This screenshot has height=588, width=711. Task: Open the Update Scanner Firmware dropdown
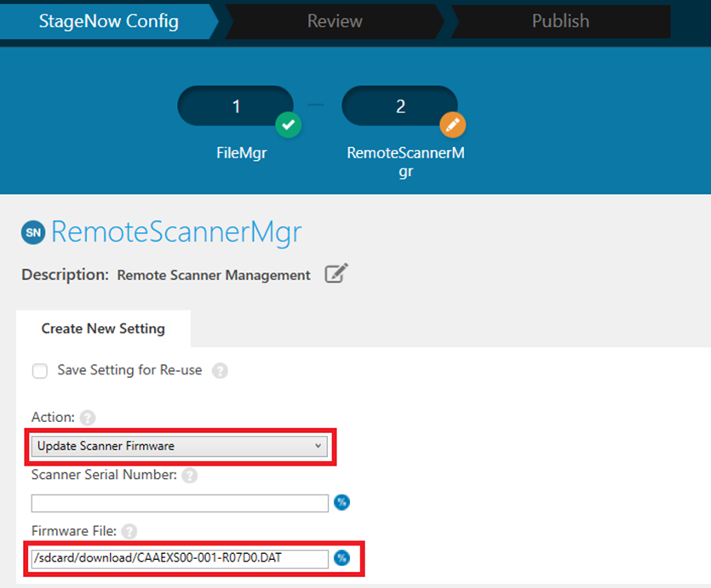179,446
